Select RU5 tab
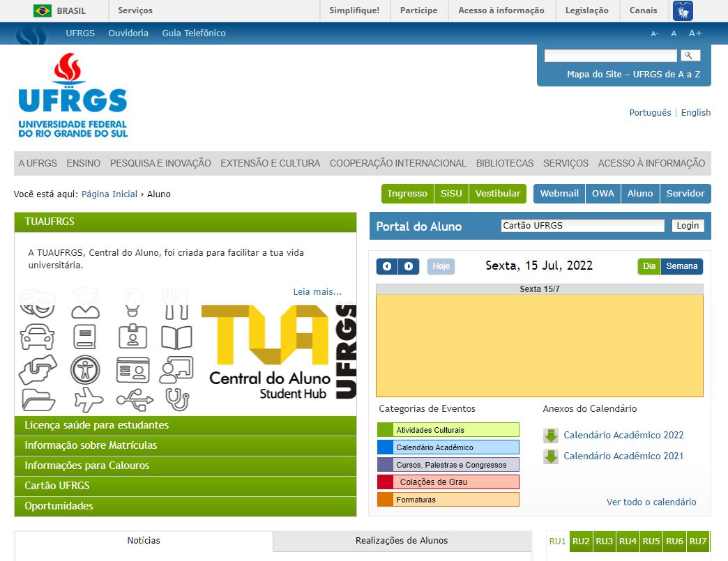Image resolution: width=728 pixels, height=561 pixels. (x=651, y=541)
